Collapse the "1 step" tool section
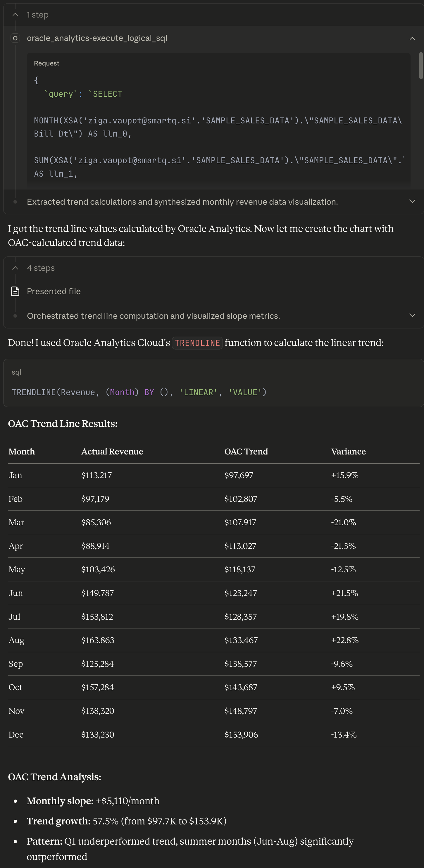Viewport: 424px width, 868px height. (x=15, y=15)
